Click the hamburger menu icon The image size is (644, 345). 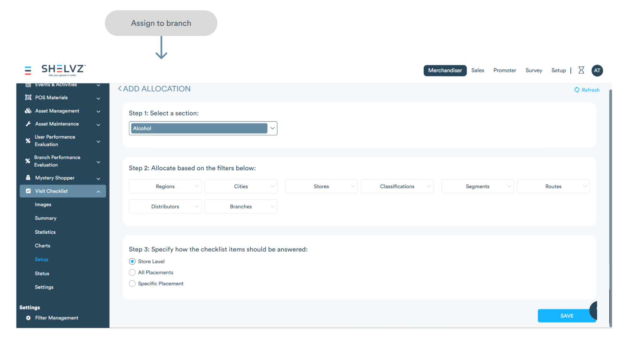tap(28, 70)
